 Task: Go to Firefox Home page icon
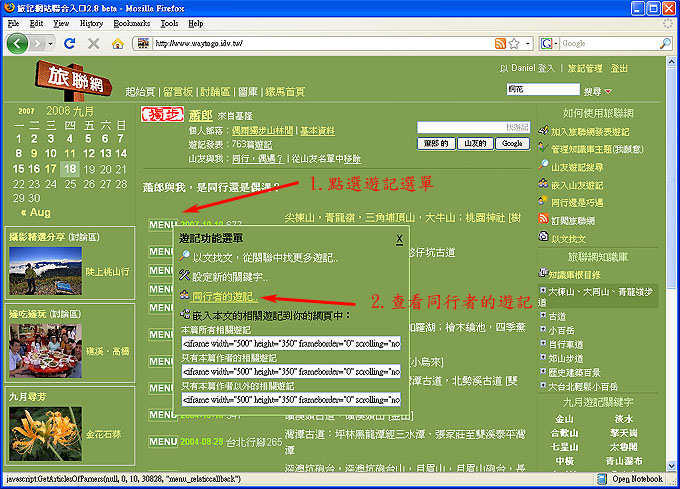tap(118, 44)
